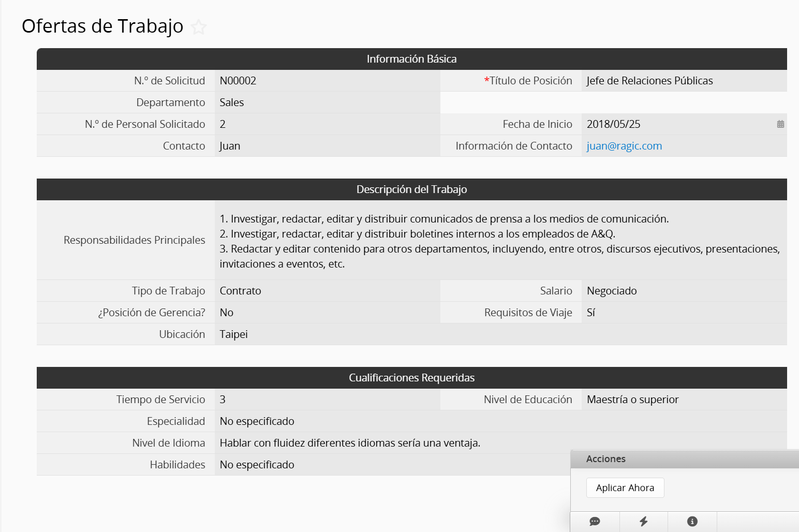Open the comments speech bubble icon
This screenshot has height=532, width=799.
[x=595, y=522]
